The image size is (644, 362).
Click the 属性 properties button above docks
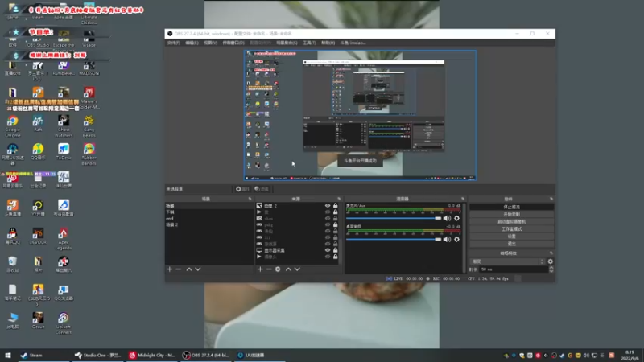tap(242, 189)
